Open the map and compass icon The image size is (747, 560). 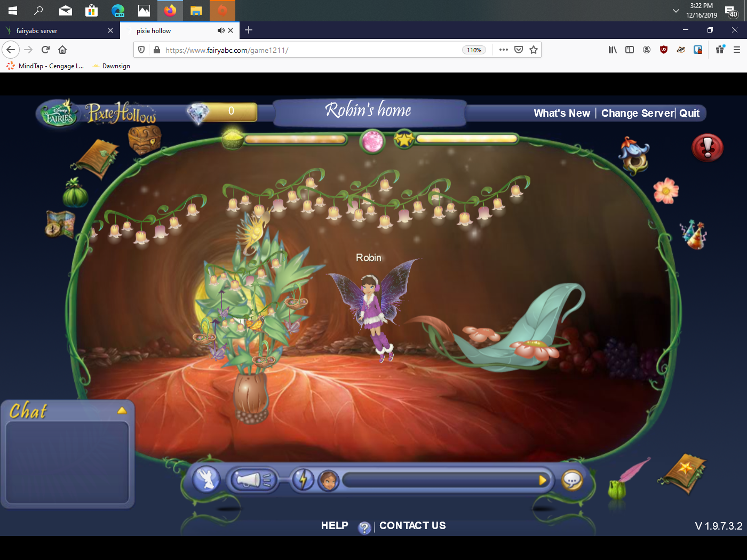[60, 223]
